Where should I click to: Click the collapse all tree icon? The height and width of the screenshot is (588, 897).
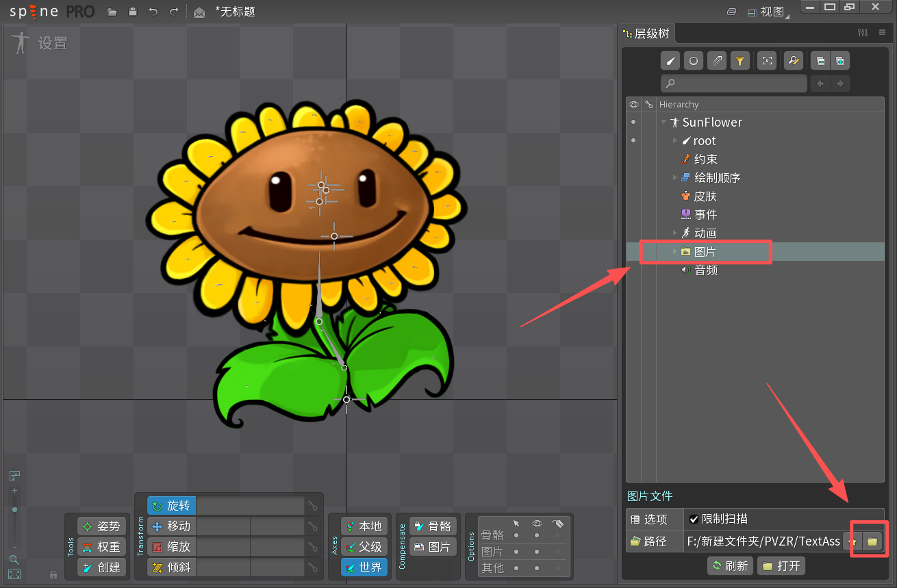click(819, 61)
